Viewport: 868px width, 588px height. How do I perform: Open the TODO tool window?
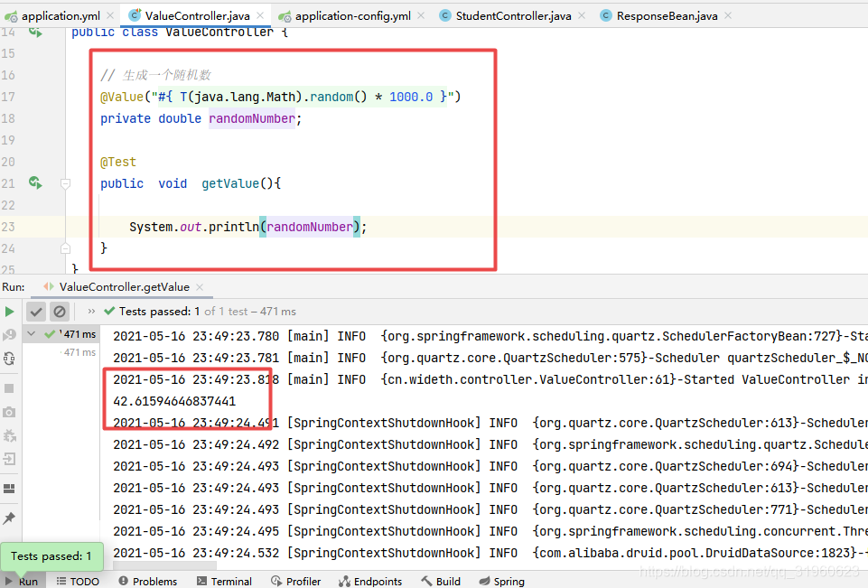pyautogui.click(x=78, y=582)
